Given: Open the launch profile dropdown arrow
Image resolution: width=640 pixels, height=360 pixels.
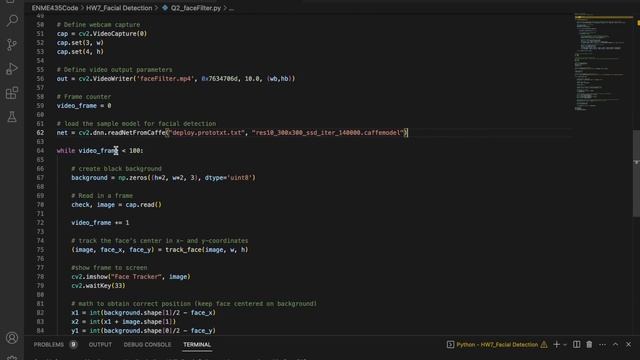Looking at the screenshot, I should [x=565, y=345].
